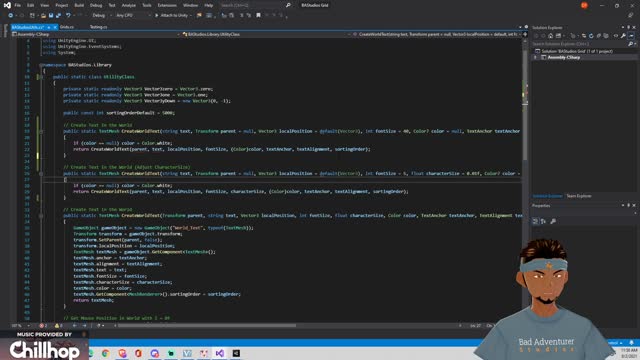Open the Help menu

(209, 5)
